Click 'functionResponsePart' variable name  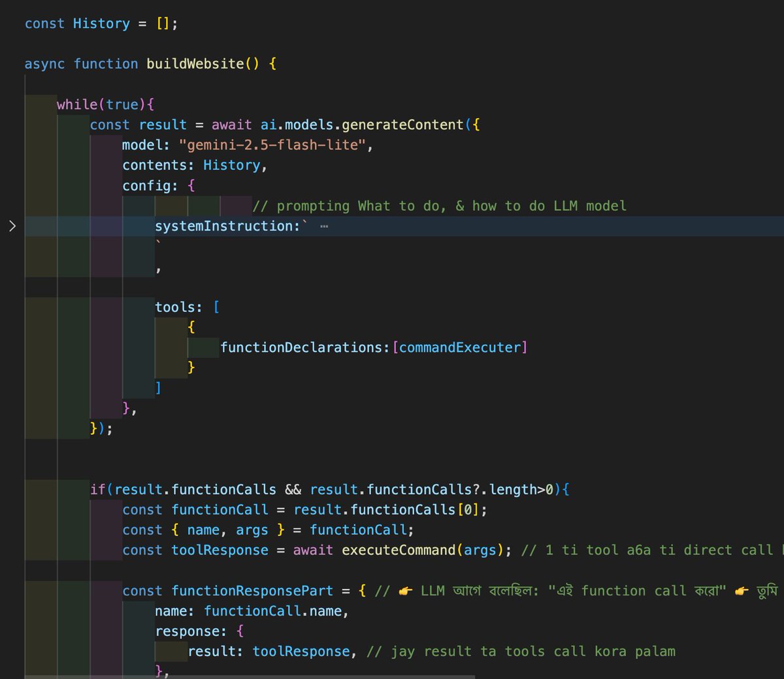pos(252,591)
